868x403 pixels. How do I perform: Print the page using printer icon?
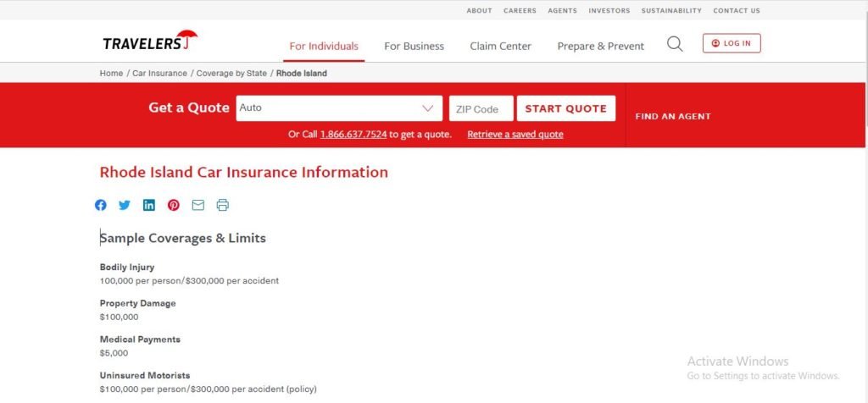[223, 205]
